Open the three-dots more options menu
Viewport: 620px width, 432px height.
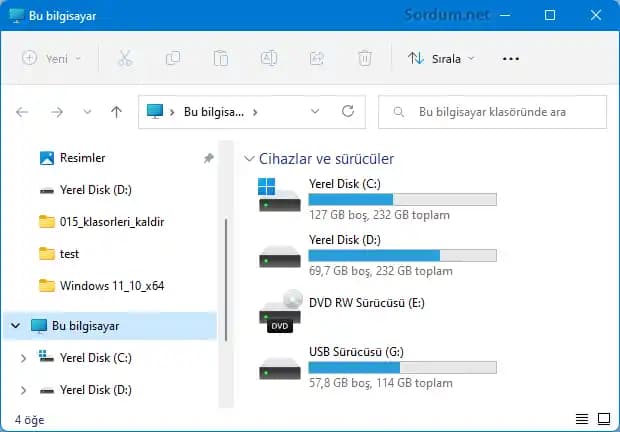point(511,58)
